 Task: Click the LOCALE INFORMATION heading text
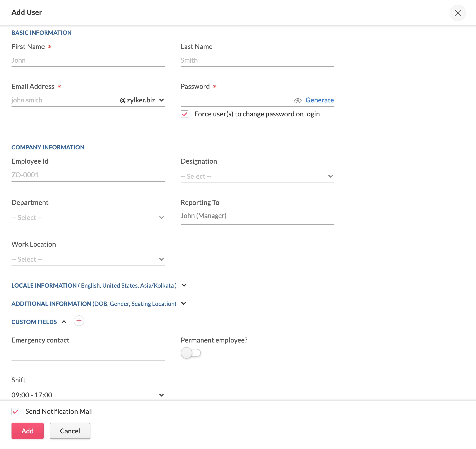(44, 285)
